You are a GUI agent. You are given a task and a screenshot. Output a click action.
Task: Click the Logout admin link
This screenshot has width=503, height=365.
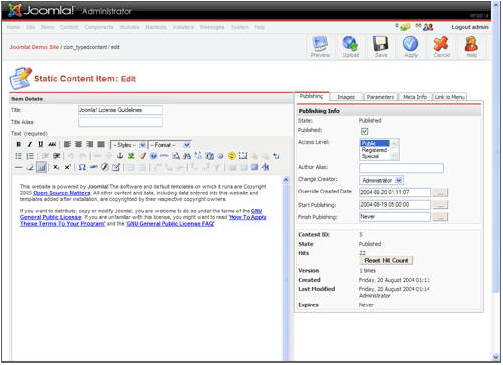pos(470,27)
